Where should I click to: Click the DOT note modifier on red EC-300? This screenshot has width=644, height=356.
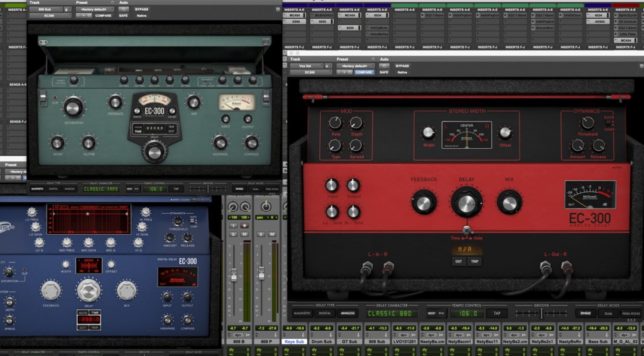click(x=459, y=262)
